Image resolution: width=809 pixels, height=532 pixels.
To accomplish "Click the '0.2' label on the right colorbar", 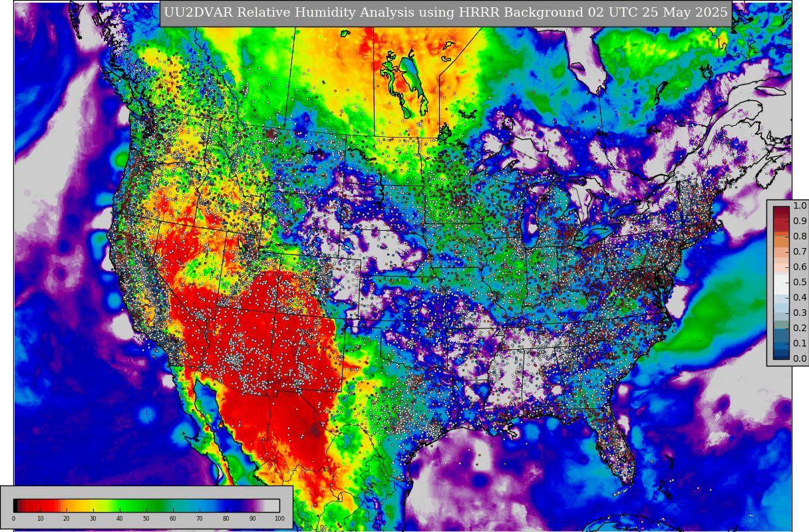I will (x=800, y=328).
